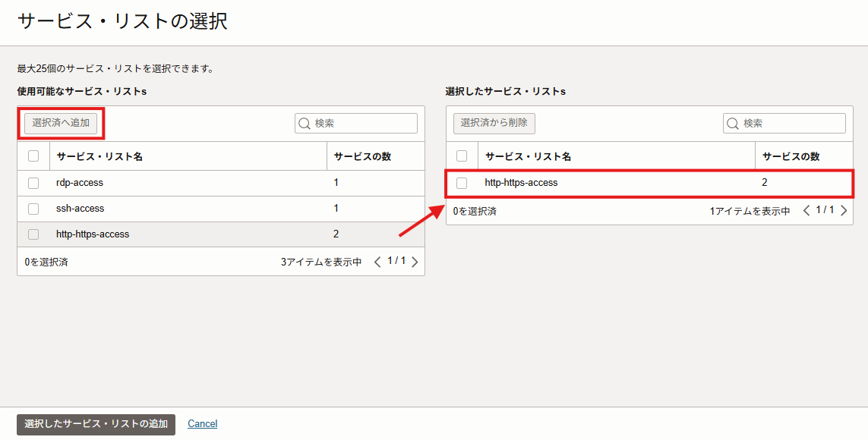Viewport: 868px width, 440px height.
Task: Go to previous page in selected lists
Action: (806, 211)
